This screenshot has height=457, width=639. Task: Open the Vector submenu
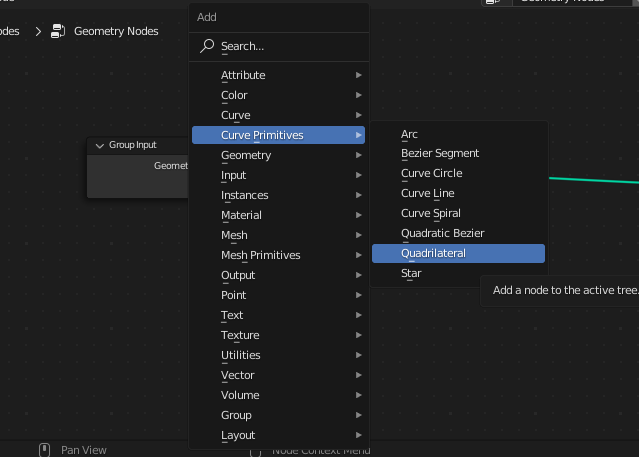click(279, 375)
